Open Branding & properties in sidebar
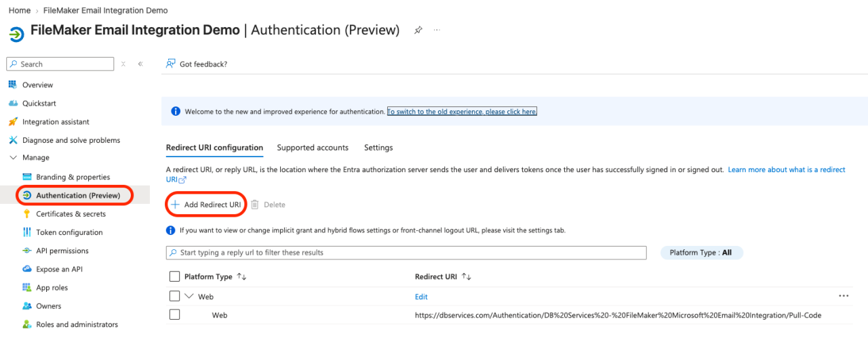This screenshot has height=338, width=868. coord(73,177)
